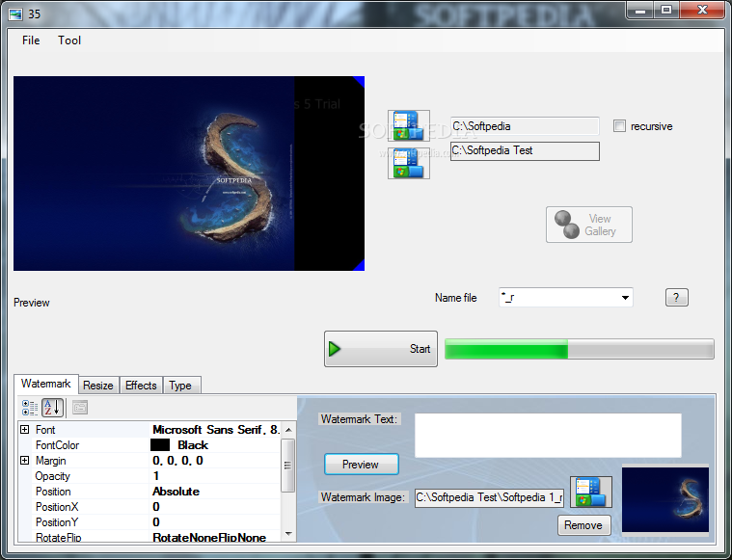Select the PositionX property row
The width and height of the screenshot is (732, 560).
click(x=149, y=507)
